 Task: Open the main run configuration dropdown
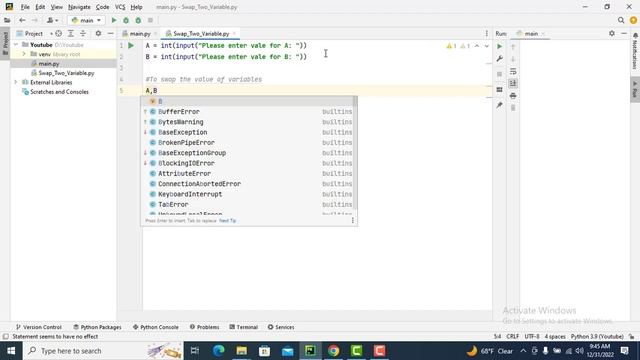tap(86, 20)
